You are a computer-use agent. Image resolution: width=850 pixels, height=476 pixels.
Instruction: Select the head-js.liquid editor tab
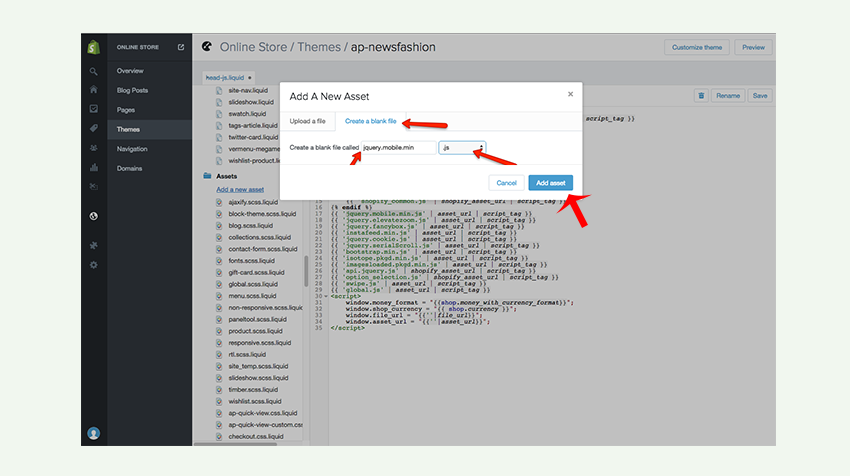coord(228,78)
